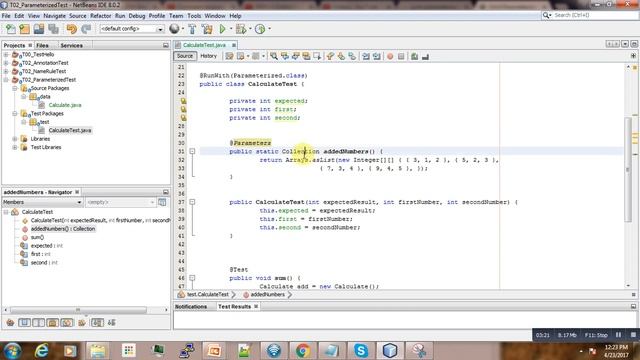Close the Test Results tab
The width and height of the screenshot is (640, 360).
256,306
